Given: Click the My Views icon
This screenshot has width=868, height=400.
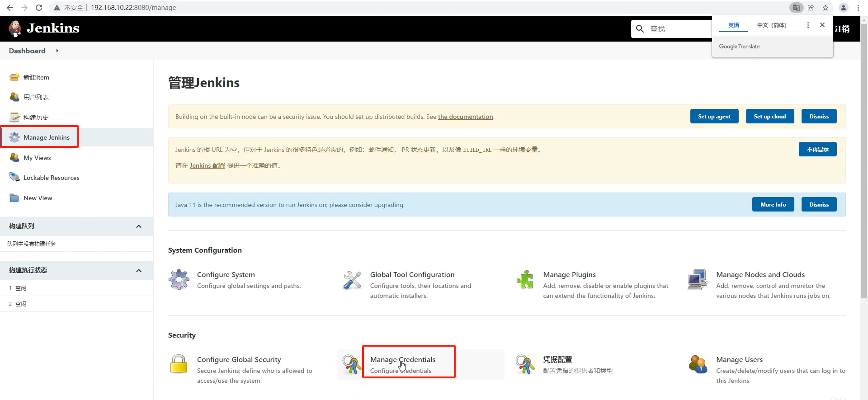Looking at the screenshot, I should tap(14, 158).
